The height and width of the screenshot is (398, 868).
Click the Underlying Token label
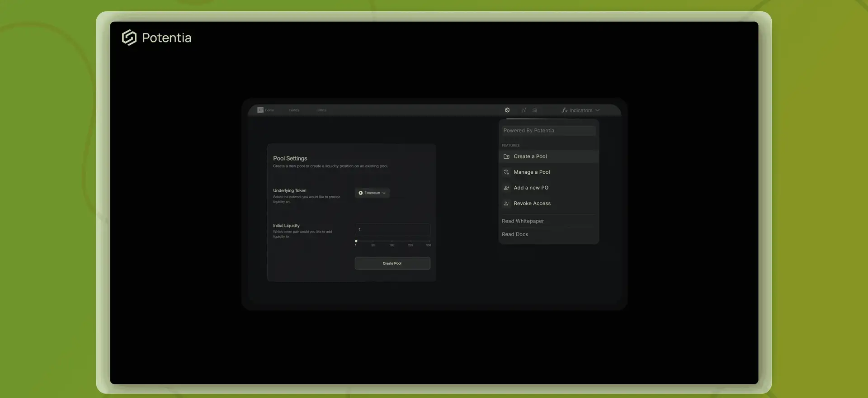[x=290, y=190]
